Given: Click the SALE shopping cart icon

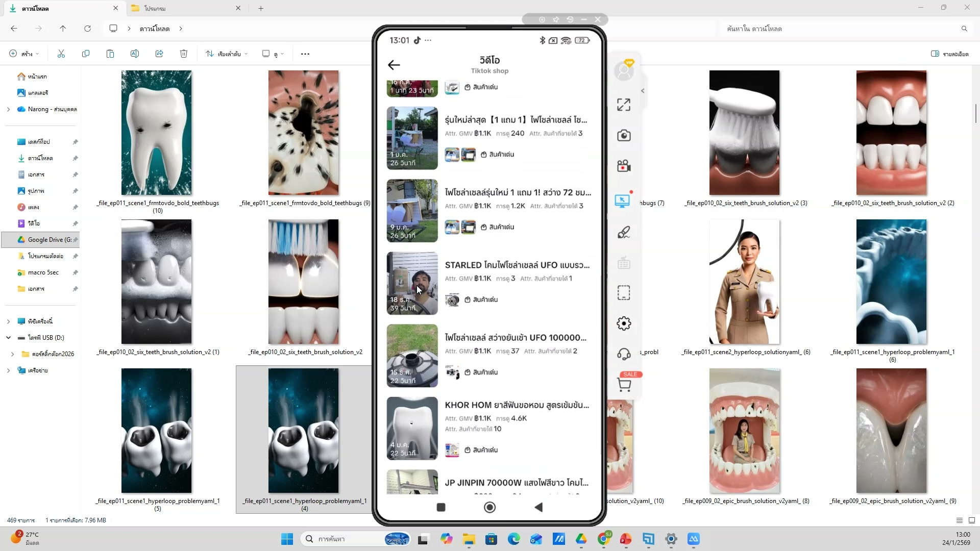Looking at the screenshot, I should (624, 385).
